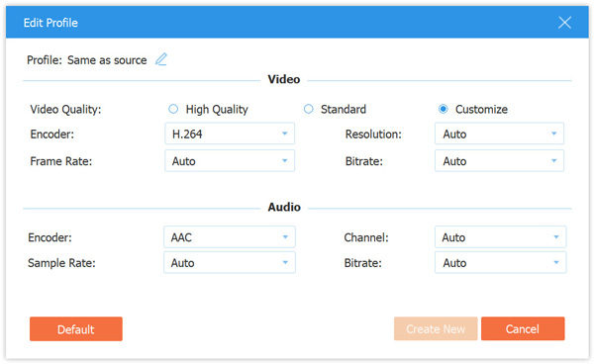Open the audio Encoder AAC dropdown
The height and width of the screenshot is (364, 594).
pyautogui.click(x=230, y=237)
